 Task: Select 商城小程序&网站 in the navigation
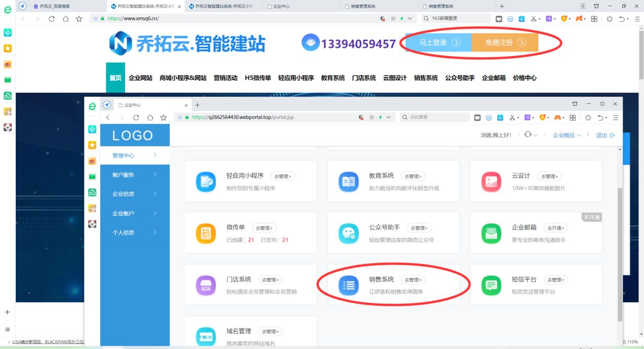tap(183, 78)
